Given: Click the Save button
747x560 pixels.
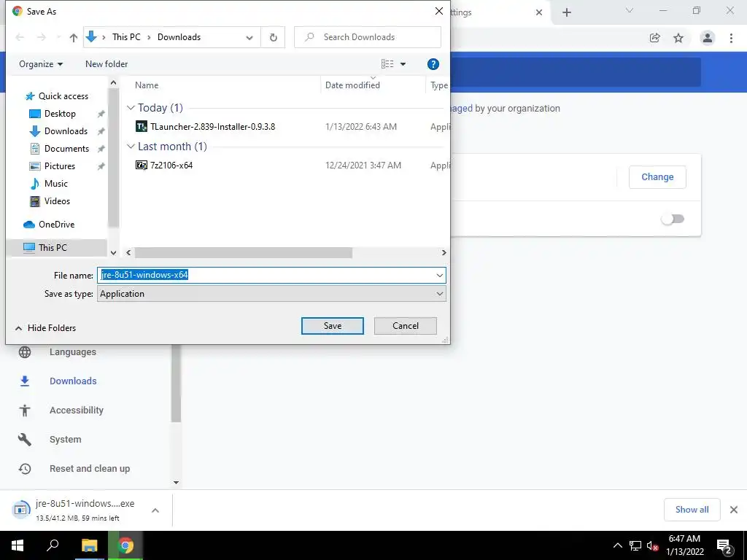Looking at the screenshot, I should click(x=333, y=326).
